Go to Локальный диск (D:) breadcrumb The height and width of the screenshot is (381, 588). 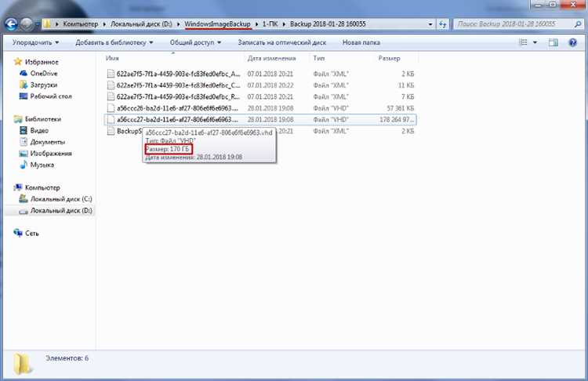(141, 24)
